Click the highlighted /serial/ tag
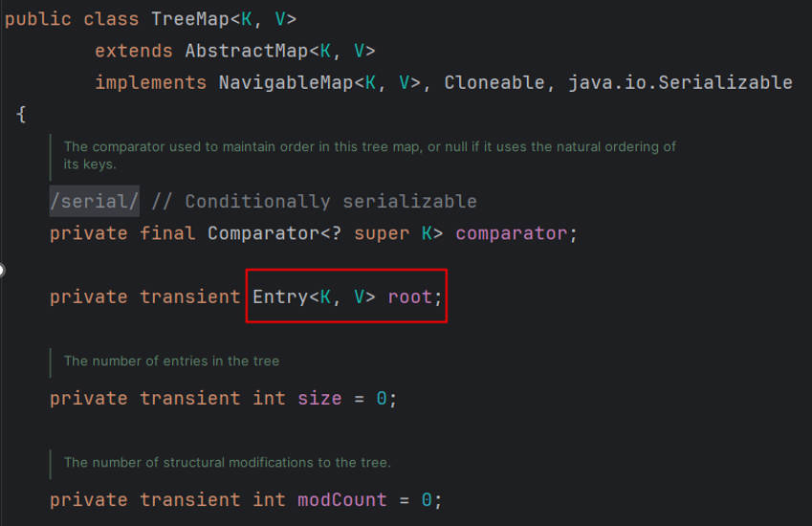The width and height of the screenshot is (812, 526). (94, 202)
